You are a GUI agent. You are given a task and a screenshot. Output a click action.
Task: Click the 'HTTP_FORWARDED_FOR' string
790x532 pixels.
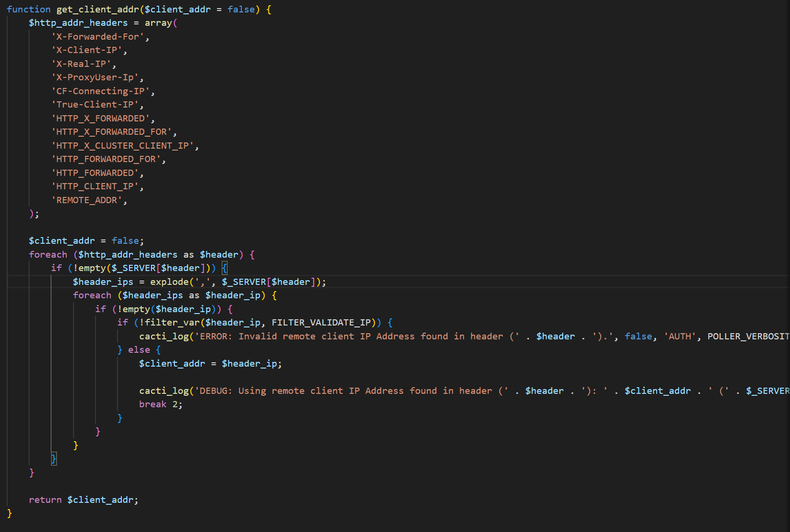pos(106,159)
